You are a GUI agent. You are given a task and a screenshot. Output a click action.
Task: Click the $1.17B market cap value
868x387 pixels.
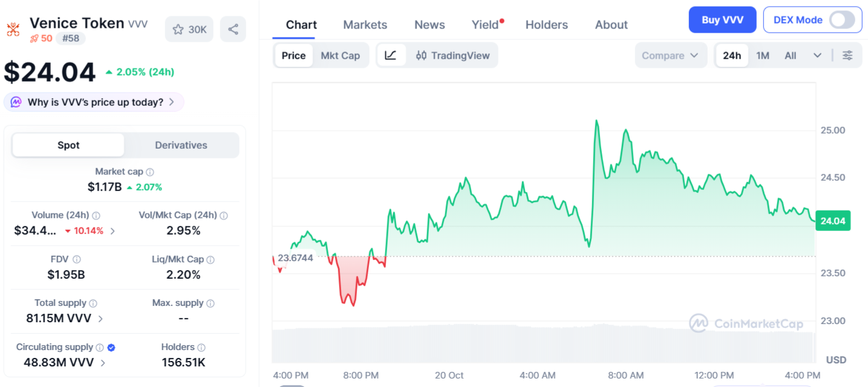(x=105, y=187)
